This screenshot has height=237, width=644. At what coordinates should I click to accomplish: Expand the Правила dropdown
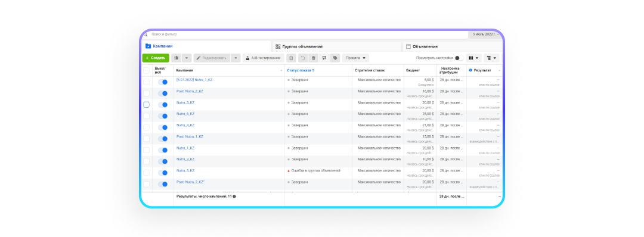click(x=355, y=58)
